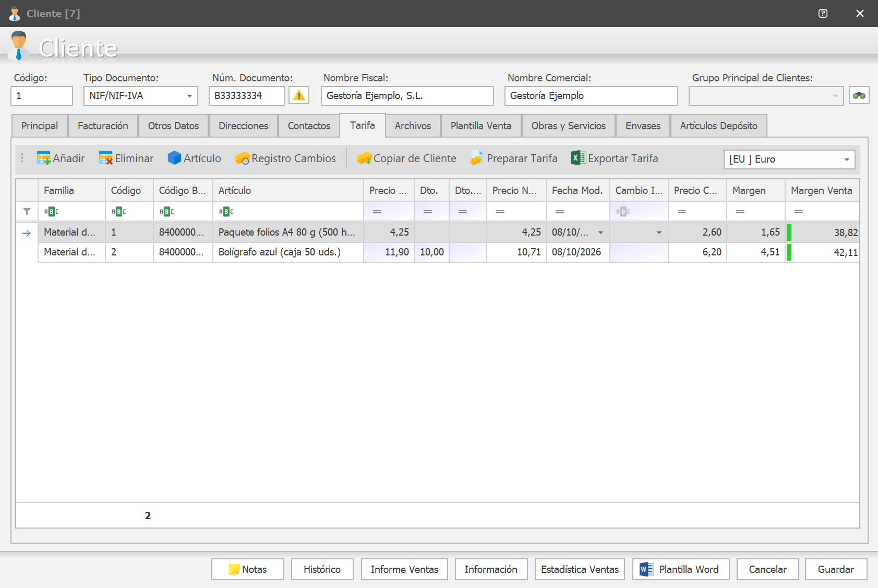Click the Preparar Tarifa icon

click(476, 158)
